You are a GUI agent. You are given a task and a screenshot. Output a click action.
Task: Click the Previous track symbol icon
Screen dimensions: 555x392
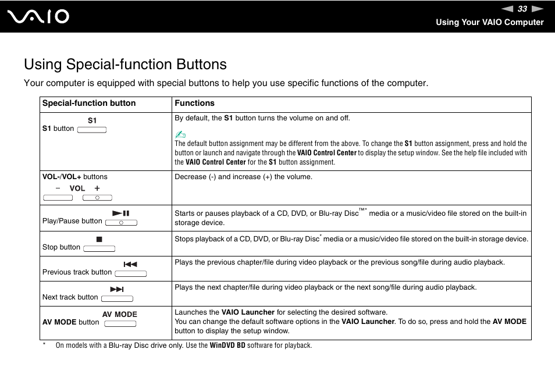point(130,264)
